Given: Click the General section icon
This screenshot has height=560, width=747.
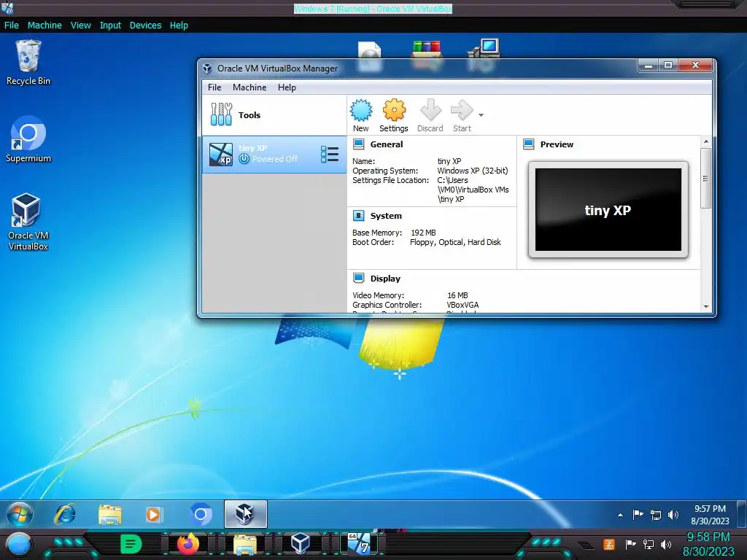Looking at the screenshot, I should [359, 144].
